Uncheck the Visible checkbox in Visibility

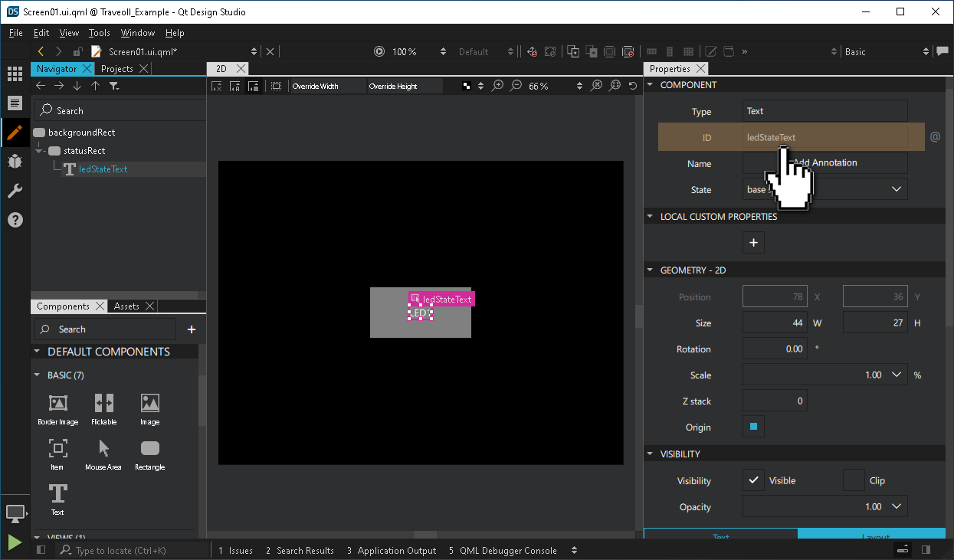tap(753, 480)
